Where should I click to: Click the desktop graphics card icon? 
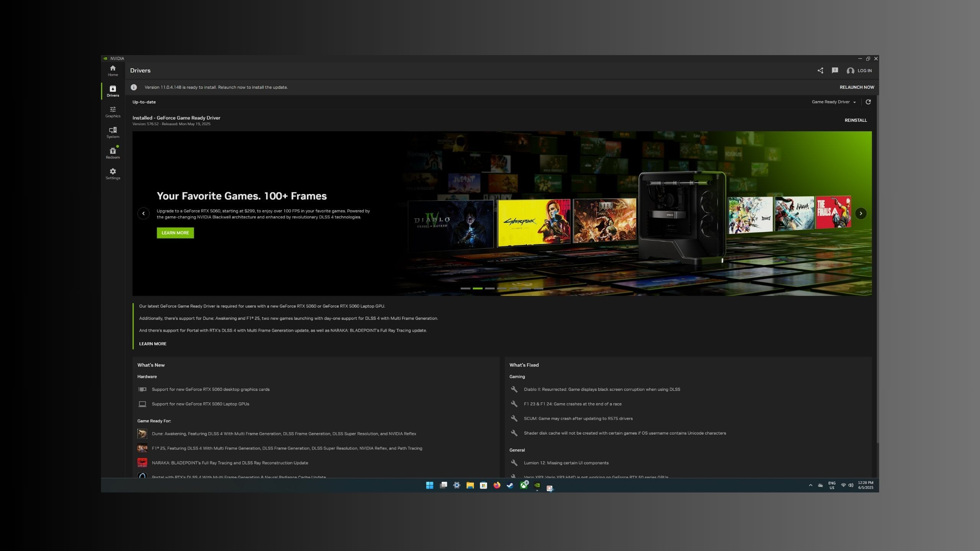(142, 389)
